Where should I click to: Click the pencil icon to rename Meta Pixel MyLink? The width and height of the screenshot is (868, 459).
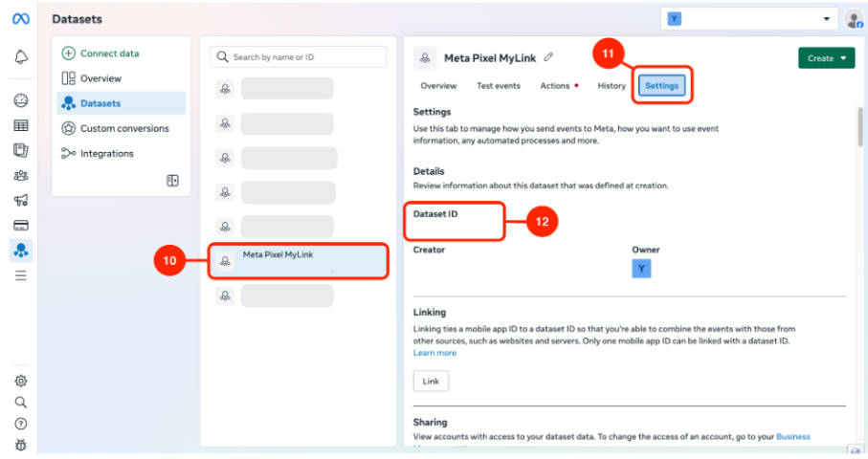coord(548,57)
